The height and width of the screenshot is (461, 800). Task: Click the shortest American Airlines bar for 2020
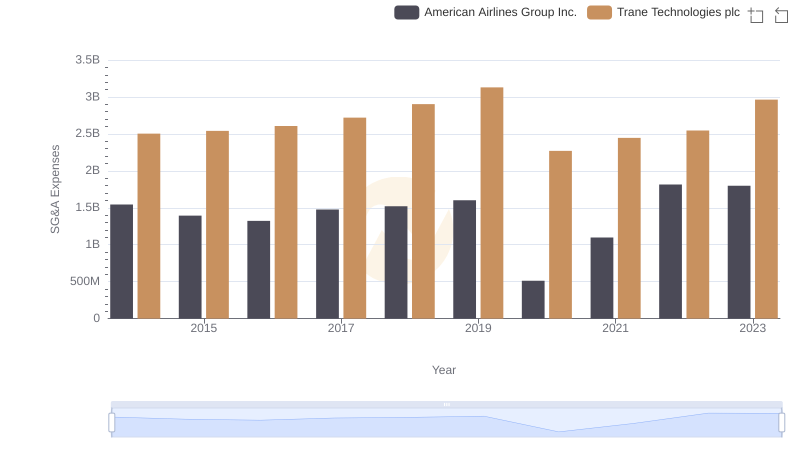coord(533,300)
